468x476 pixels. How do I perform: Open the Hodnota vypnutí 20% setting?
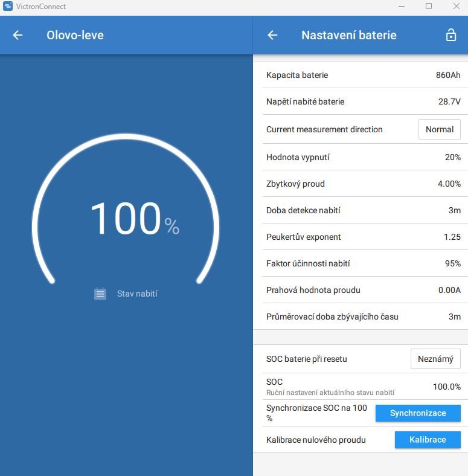click(361, 157)
